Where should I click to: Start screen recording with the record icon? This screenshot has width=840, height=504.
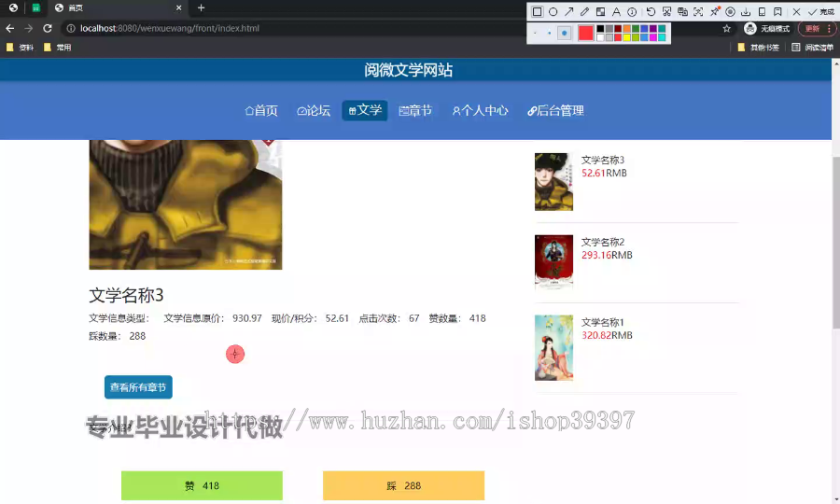point(730,12)
